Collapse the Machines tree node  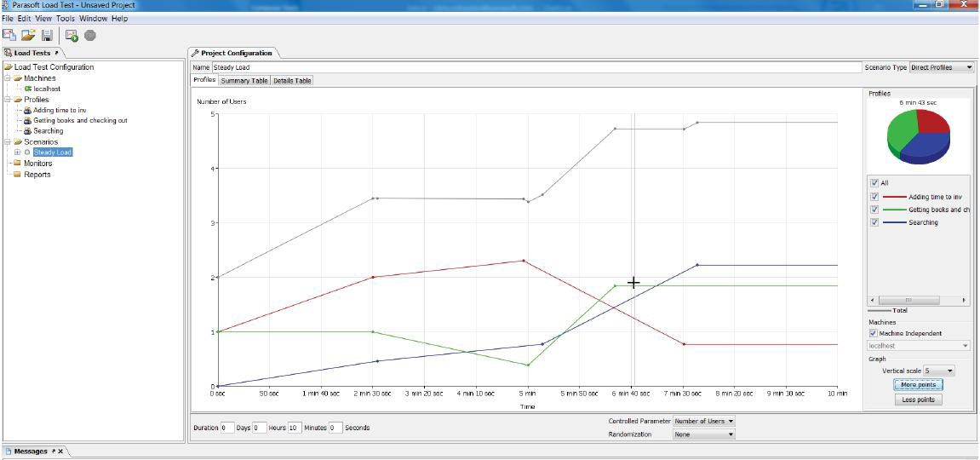click(8, 78)
